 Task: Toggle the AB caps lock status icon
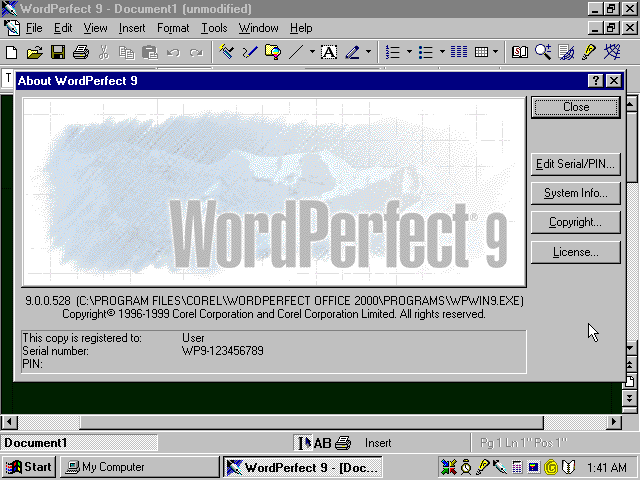[322, 443]
